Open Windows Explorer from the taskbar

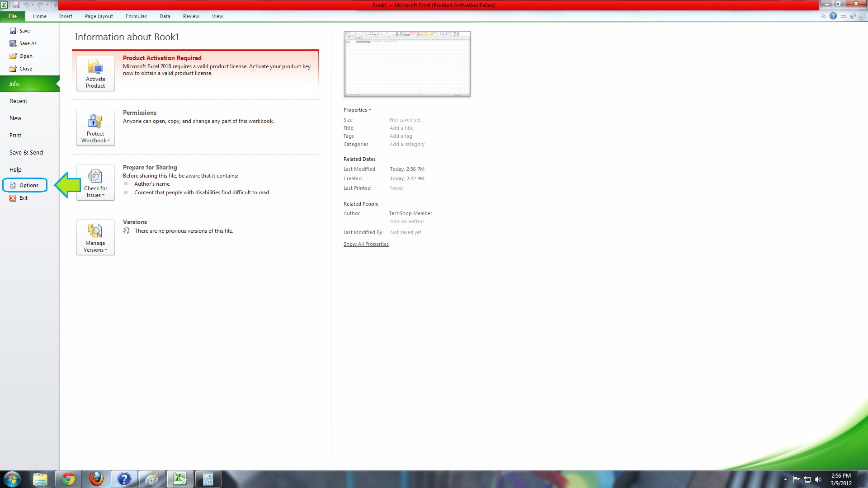[x=40, y=479]
